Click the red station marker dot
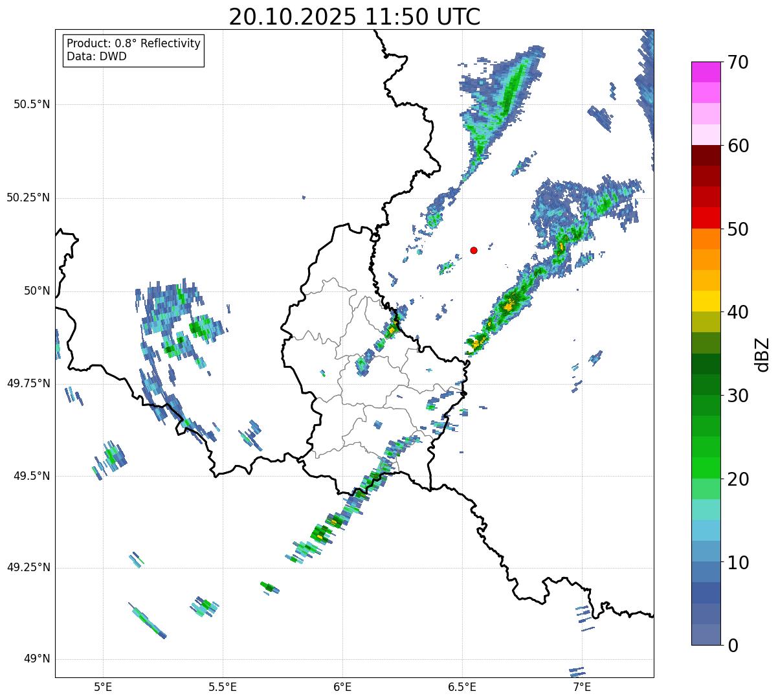 pos(474,250)
